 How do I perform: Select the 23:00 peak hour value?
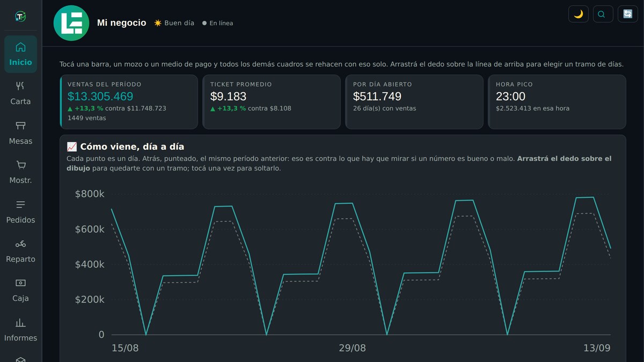(x=511, y=97)
